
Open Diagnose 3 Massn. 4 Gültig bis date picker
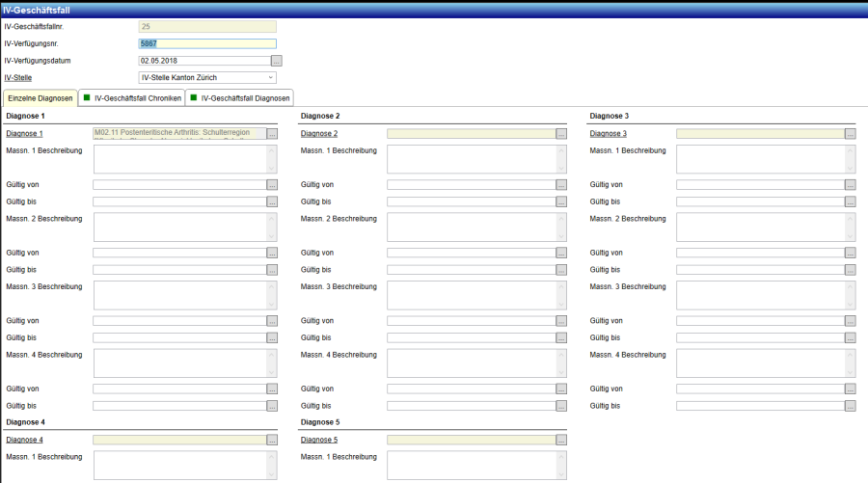851,406
